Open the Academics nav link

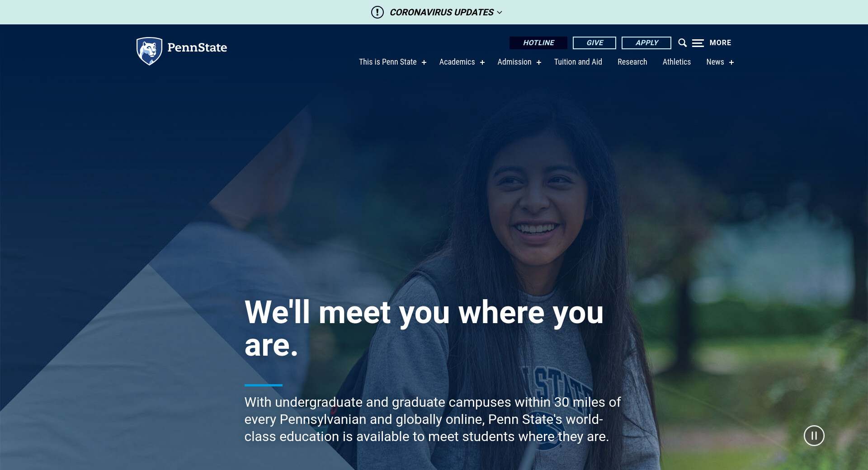tap(457, 62)
